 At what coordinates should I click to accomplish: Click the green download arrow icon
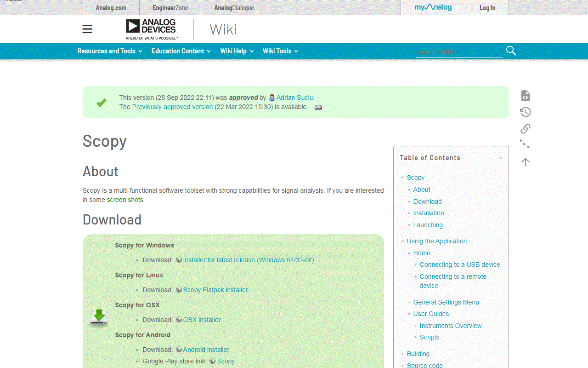99,318
